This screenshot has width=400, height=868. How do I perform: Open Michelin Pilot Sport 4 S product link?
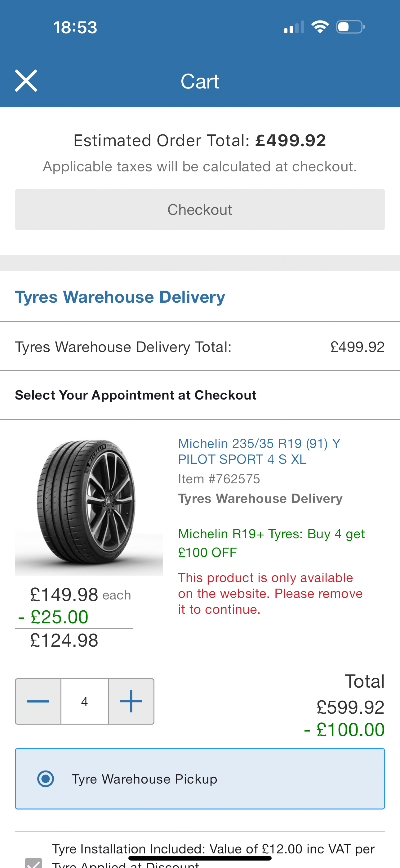point(259,451)
